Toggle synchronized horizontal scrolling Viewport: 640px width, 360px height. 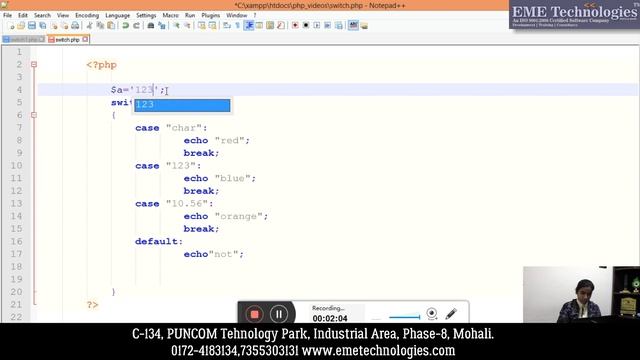(212, 26)
